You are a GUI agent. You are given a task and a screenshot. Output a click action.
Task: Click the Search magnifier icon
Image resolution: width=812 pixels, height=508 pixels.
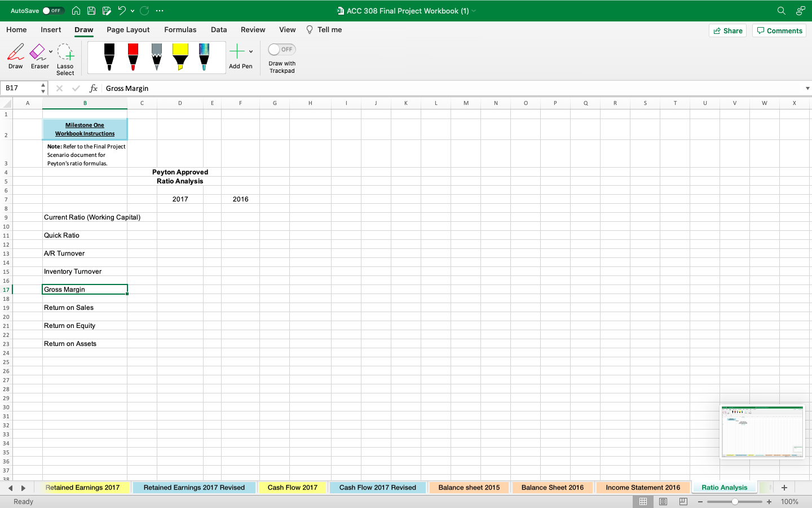click(782, 11)
